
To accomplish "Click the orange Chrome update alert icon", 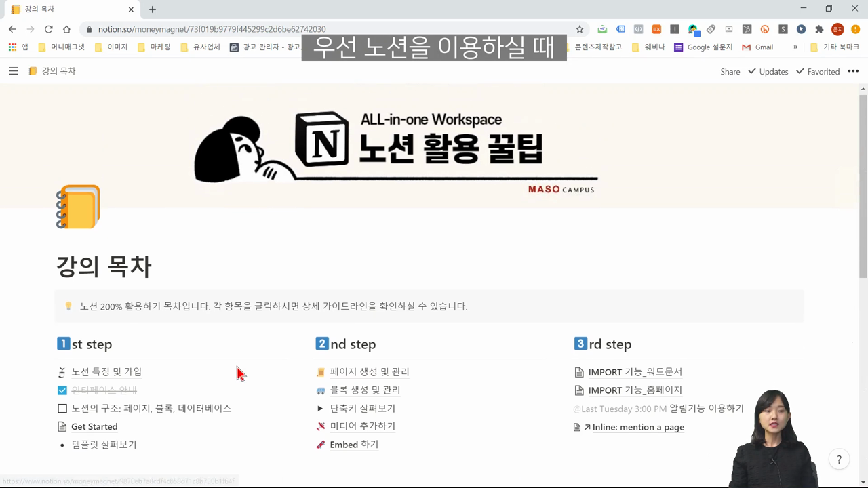I will coord(856,29).
